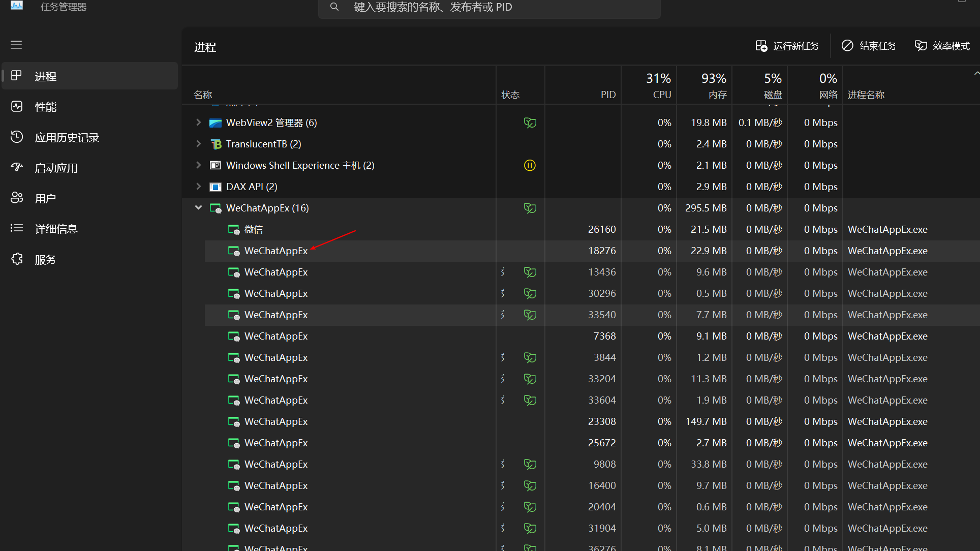980x551 pixels.
Task: Click leaf icon on PID 3844 row
Action: (x=530, y=357)
